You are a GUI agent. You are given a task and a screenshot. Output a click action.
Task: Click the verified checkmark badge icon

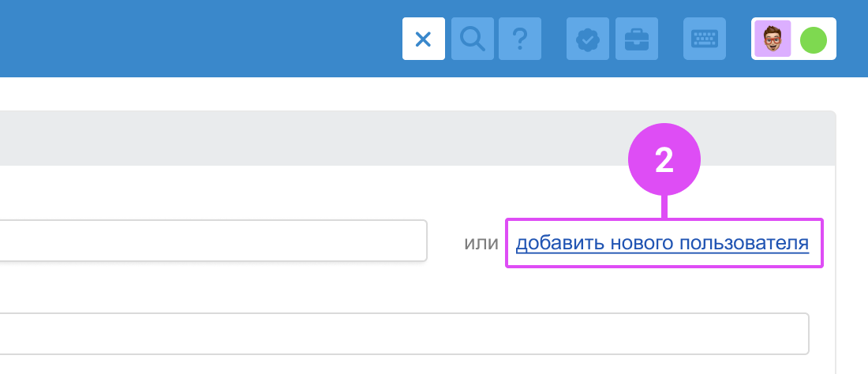[x=588, y=39]
